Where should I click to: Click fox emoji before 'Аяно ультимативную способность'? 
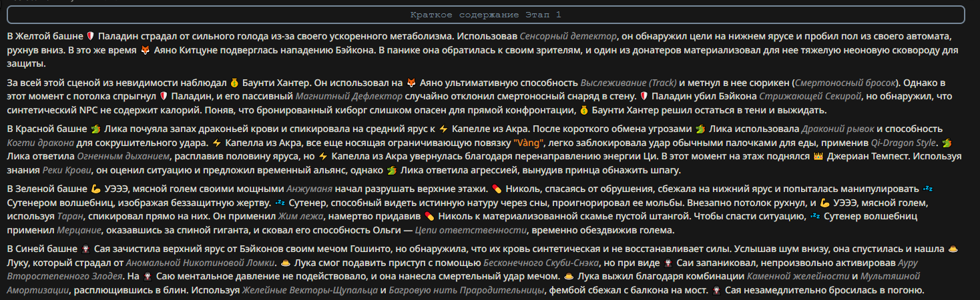(411, 83)
